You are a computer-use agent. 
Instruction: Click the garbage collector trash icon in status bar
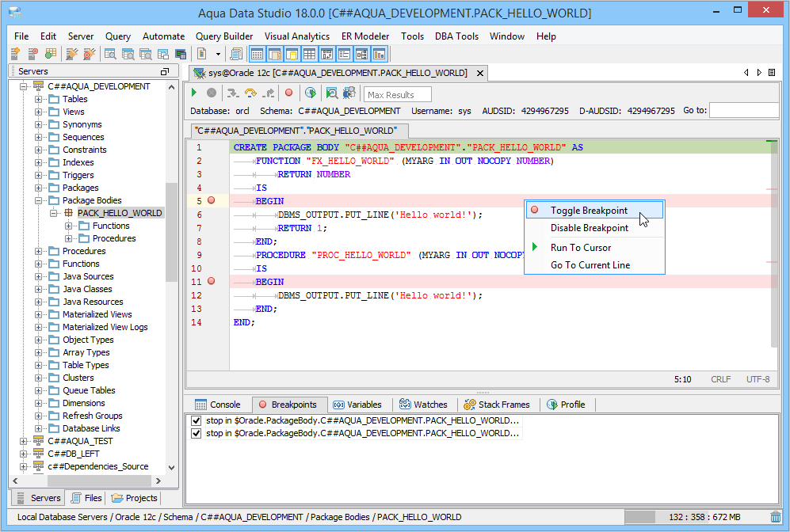[x=776, y=517]
